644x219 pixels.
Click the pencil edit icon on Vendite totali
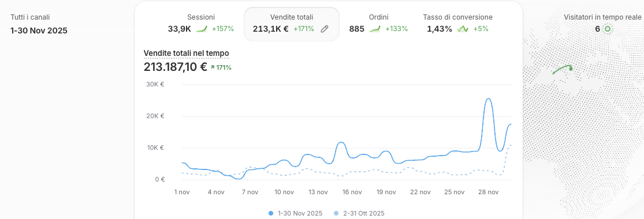point(325,29)
